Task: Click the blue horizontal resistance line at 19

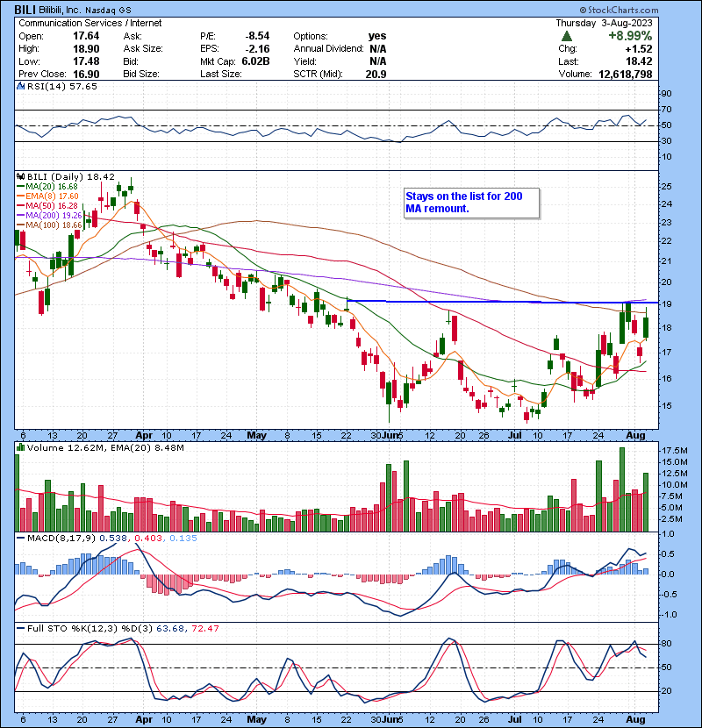Action: point(503,302)
